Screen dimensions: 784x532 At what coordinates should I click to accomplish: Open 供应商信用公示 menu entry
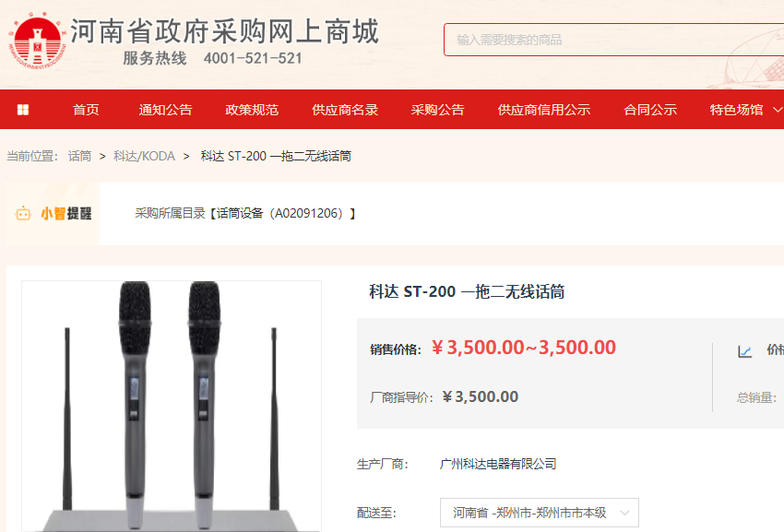[x=544, y=110]
